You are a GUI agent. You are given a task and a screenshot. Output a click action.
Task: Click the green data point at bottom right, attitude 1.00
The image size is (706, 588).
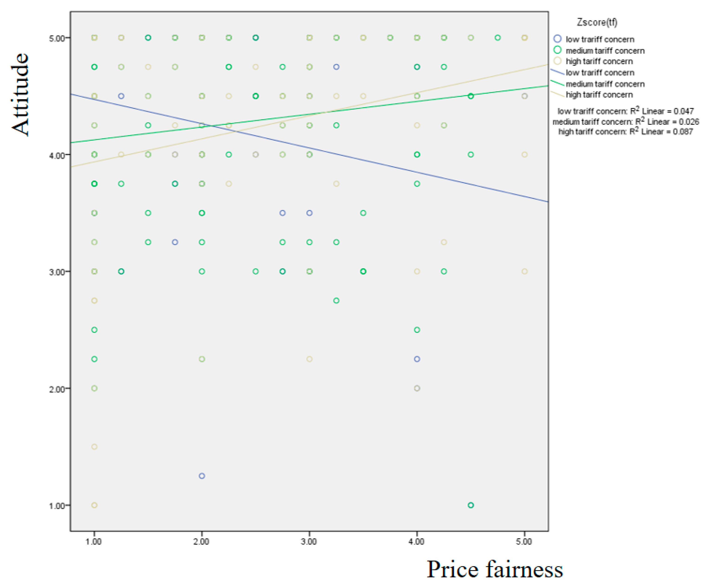[x=471, y=505]
